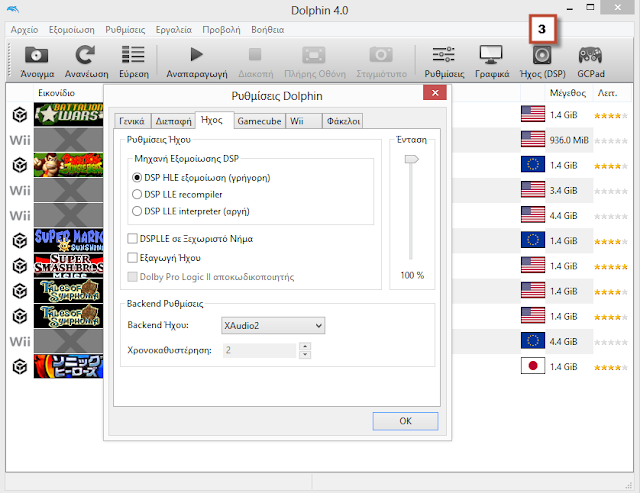Close the Ρυθμίσεις Dolphin dialog

coord(435,93)
